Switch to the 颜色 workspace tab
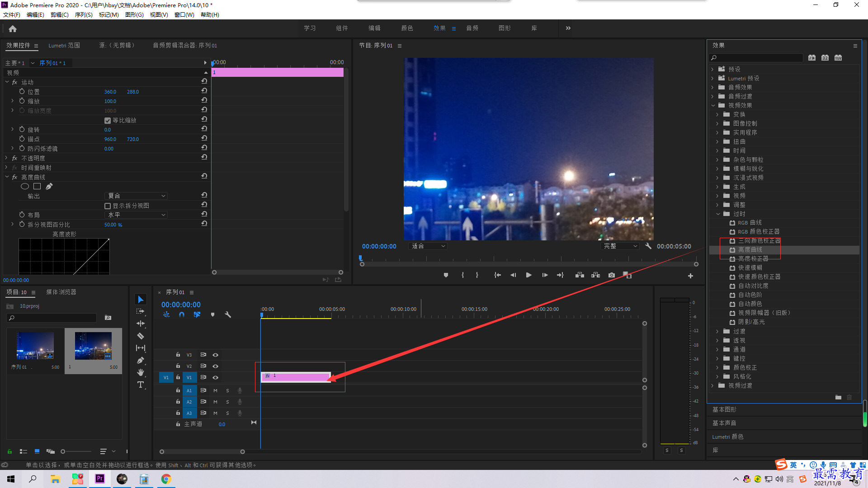868x488 pixels. (407, 28)
